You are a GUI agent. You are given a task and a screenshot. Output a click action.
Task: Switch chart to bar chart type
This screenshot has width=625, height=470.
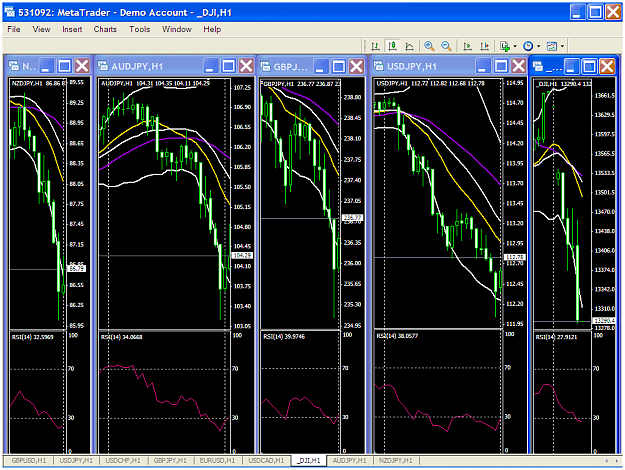(x=375, y=46)
